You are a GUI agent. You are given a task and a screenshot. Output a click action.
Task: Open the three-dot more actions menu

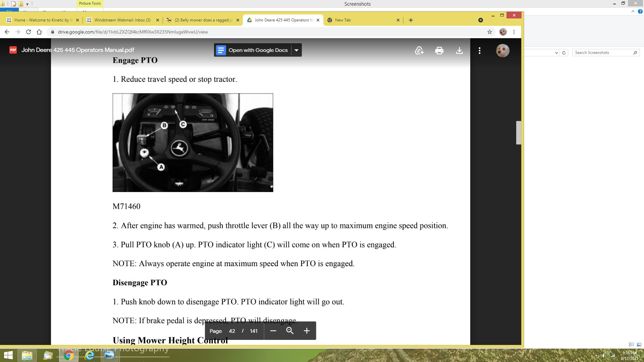[479, 51]
